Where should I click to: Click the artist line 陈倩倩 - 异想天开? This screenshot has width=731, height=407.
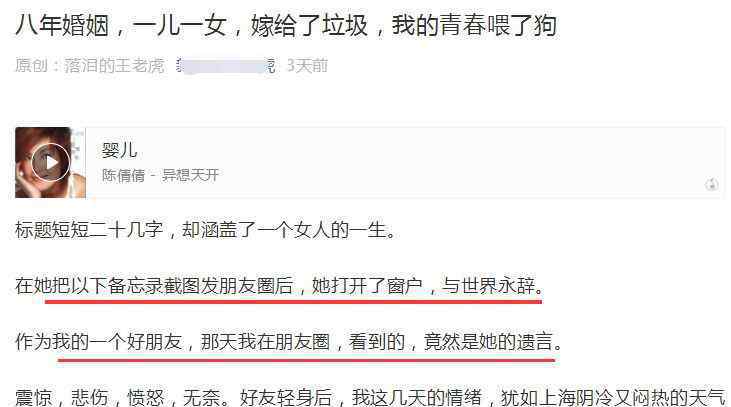pyautogui.click(x=160, y=175)
